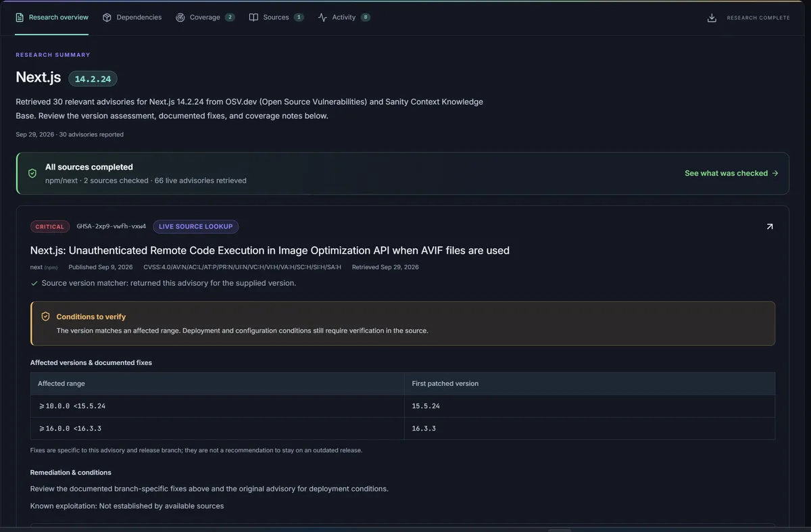Open the advisory via the external arrow icon

point(769,226)
